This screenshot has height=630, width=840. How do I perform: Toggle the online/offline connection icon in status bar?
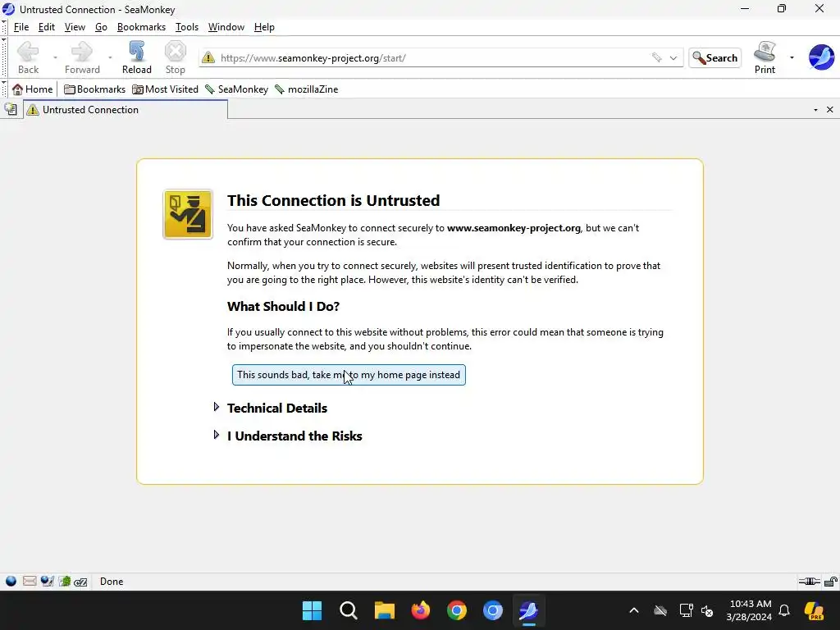point(809,582)
